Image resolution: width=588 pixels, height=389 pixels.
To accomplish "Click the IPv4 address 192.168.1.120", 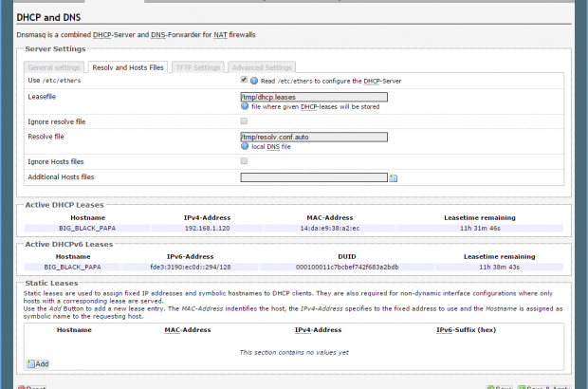I will click(207, 229).
